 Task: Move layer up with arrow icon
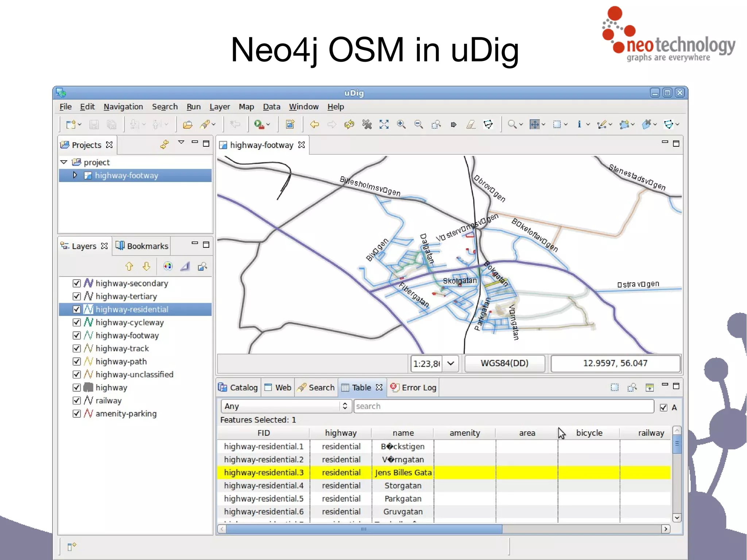pyautogui.click(x=129, y=266)
